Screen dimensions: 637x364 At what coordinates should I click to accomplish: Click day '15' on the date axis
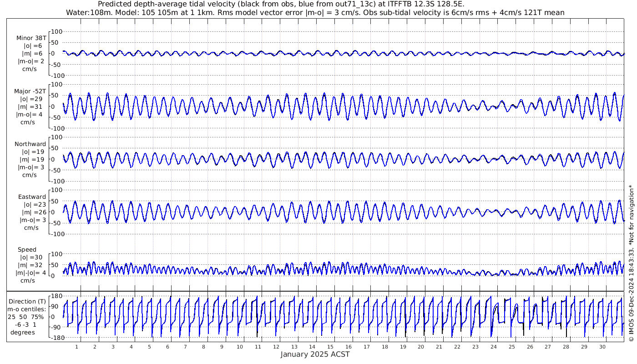click(330, 347)
